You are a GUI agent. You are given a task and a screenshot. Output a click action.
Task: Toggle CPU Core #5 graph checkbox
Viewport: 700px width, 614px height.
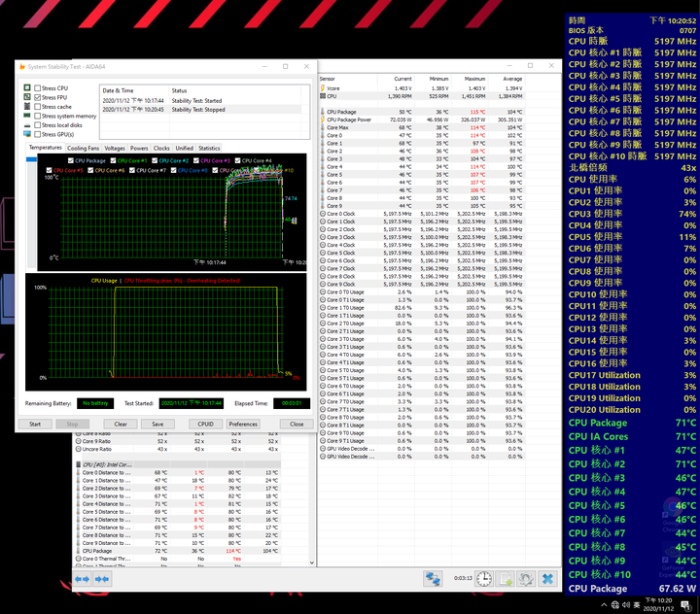[50, 170]
